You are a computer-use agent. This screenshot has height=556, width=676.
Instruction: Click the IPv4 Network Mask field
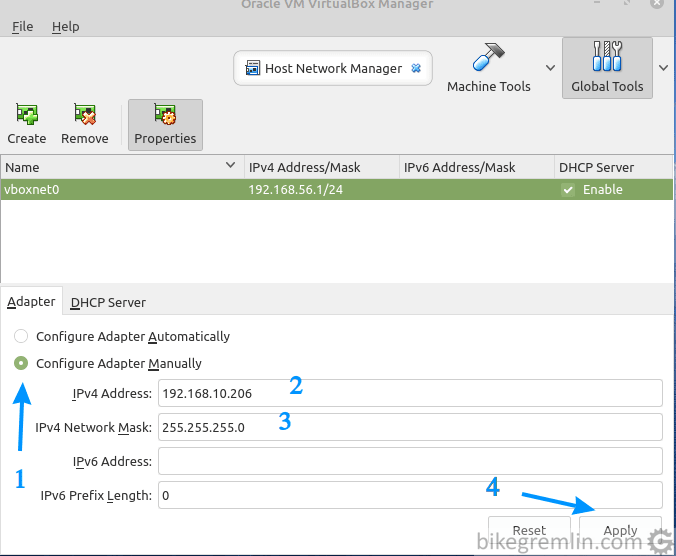click(410, 427)
